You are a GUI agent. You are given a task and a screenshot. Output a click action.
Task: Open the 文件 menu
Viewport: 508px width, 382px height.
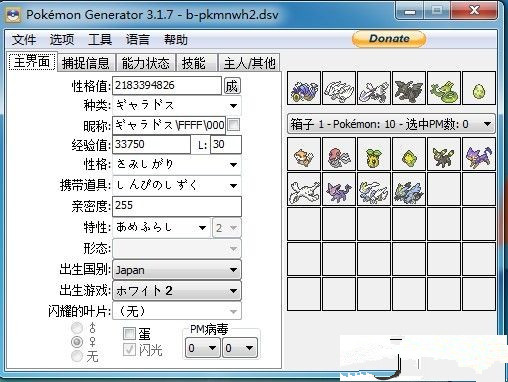coord(24,40)
